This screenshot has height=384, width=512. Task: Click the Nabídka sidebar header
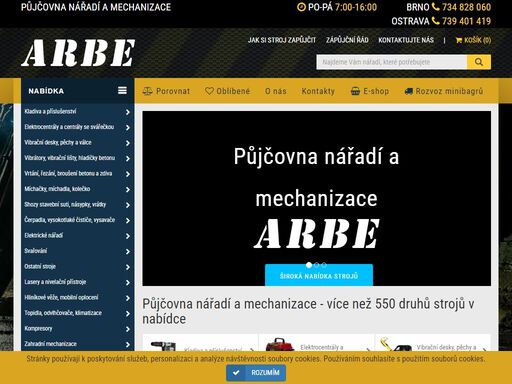[77, 91]
